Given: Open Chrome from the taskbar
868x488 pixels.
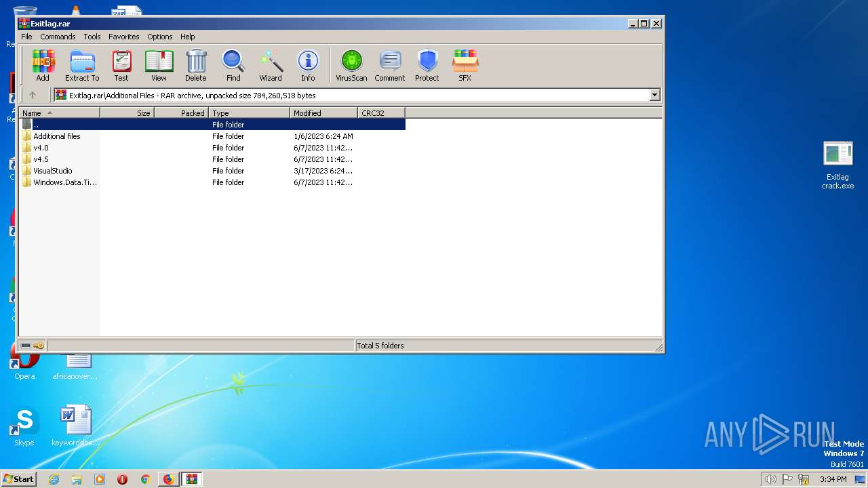Looking at the screenshot, I should click(145, 479).
